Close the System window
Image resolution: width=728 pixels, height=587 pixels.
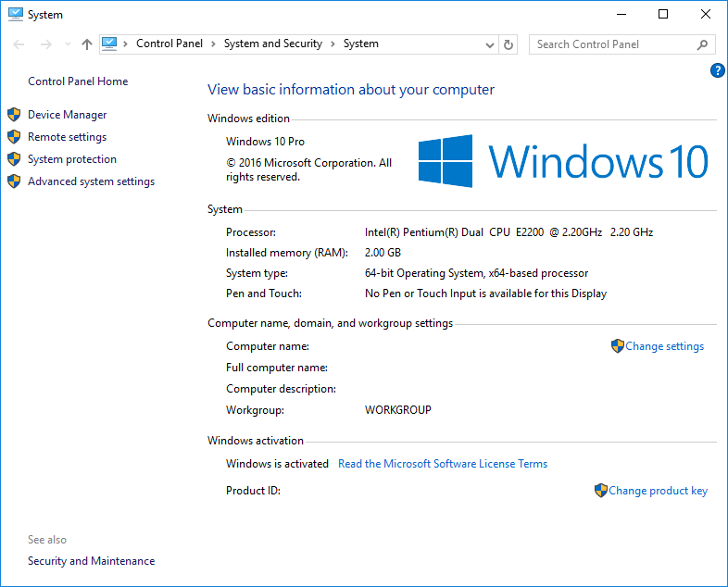point(706,15)
